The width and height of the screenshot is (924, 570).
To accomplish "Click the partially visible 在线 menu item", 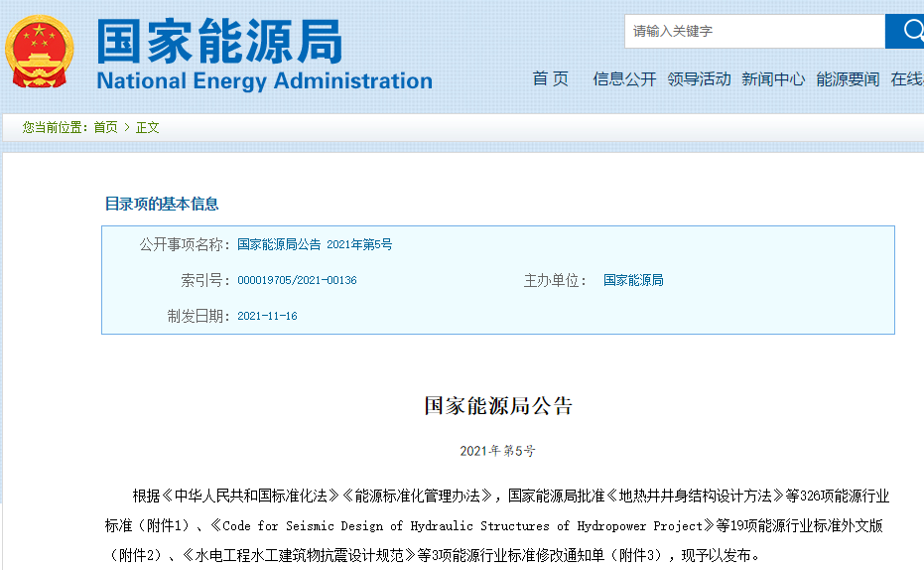I will tap(907, 79).
